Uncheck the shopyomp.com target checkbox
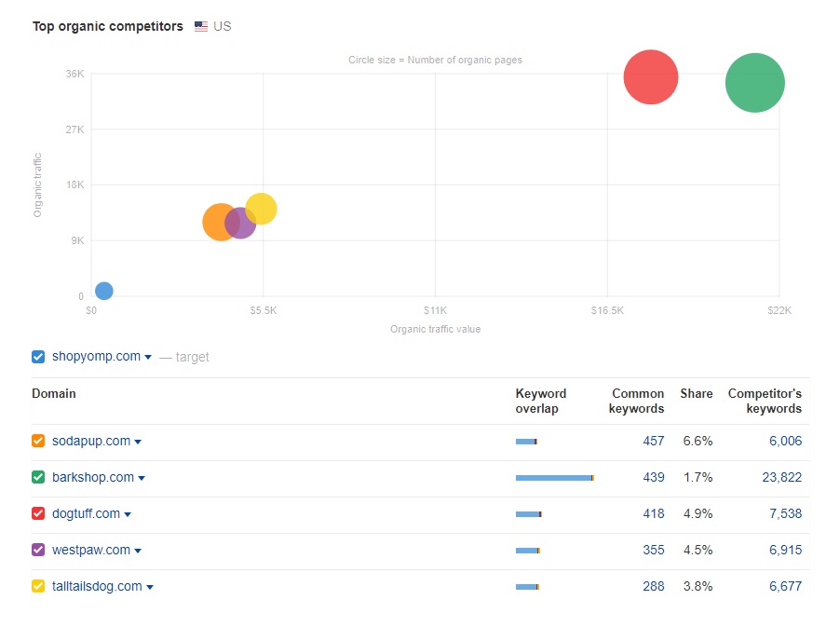840x627 pixels. tap(38, 356)
